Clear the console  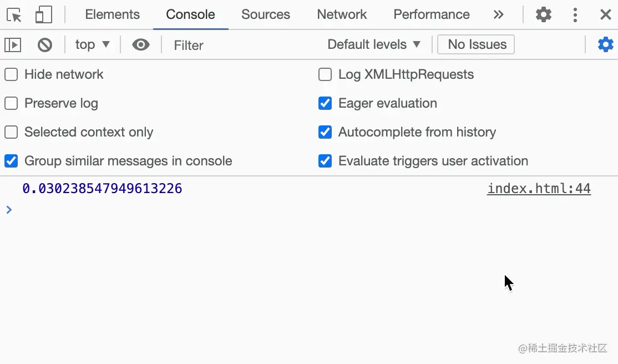tap(45, 44)
